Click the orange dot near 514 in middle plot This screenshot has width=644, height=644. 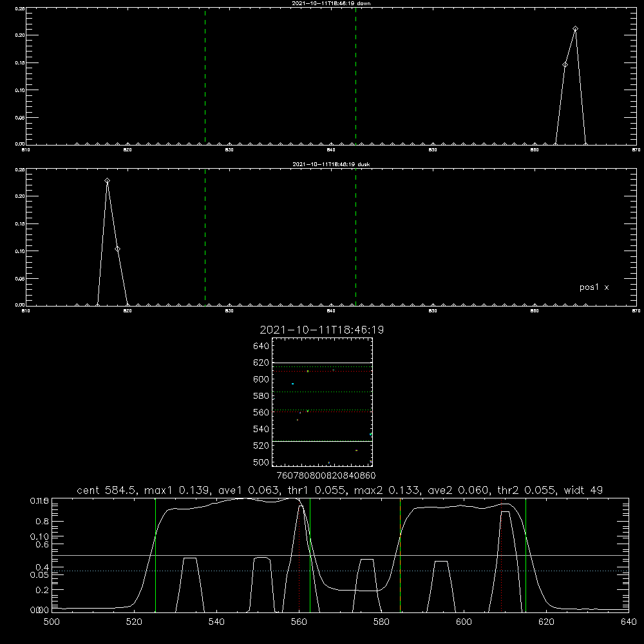tap(357, 451)
